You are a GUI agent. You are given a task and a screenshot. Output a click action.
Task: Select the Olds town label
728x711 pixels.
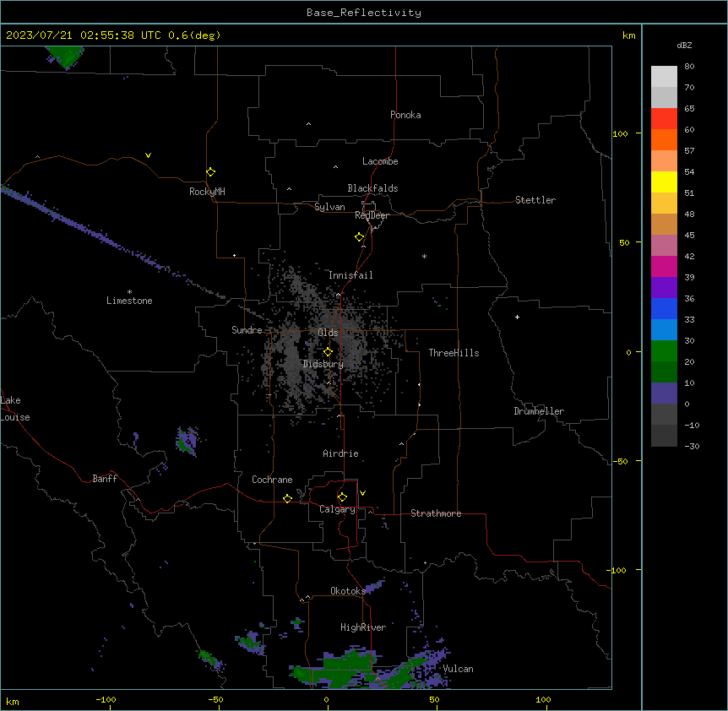[328, 333]
